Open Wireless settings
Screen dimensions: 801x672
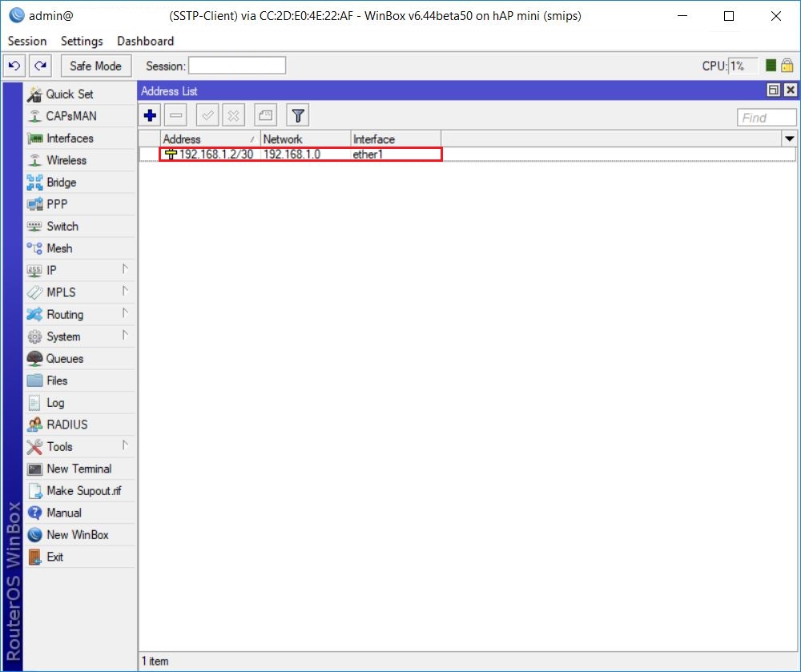[80, 160]
